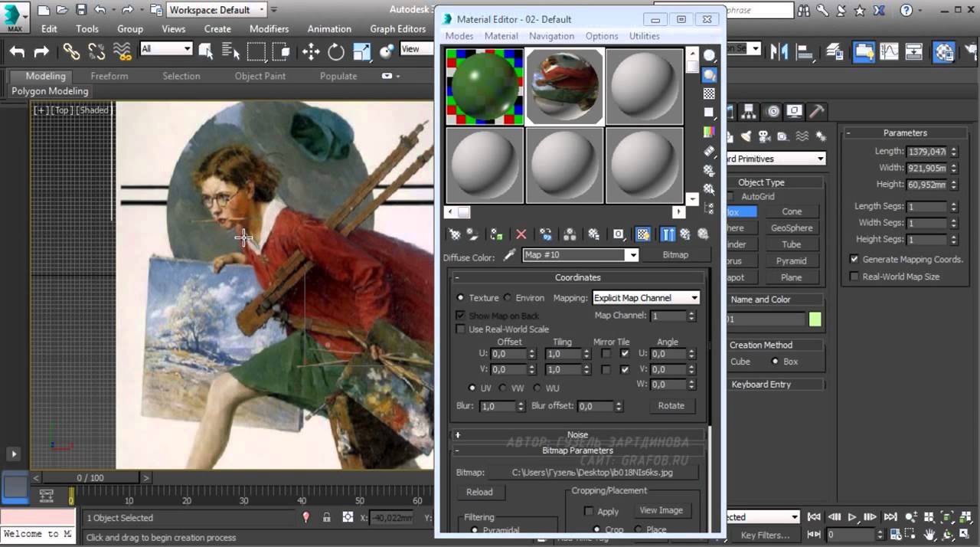Select the Lights category icon
This screenshot has height=547, width=980.
click(x=746, y=136)
